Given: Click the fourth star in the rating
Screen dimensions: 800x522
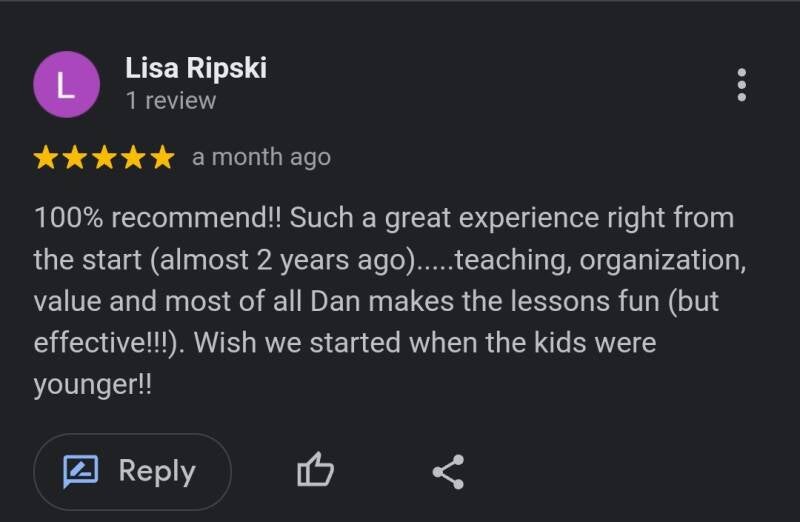Looking at the screenshot, I should (x=133, y=158).
